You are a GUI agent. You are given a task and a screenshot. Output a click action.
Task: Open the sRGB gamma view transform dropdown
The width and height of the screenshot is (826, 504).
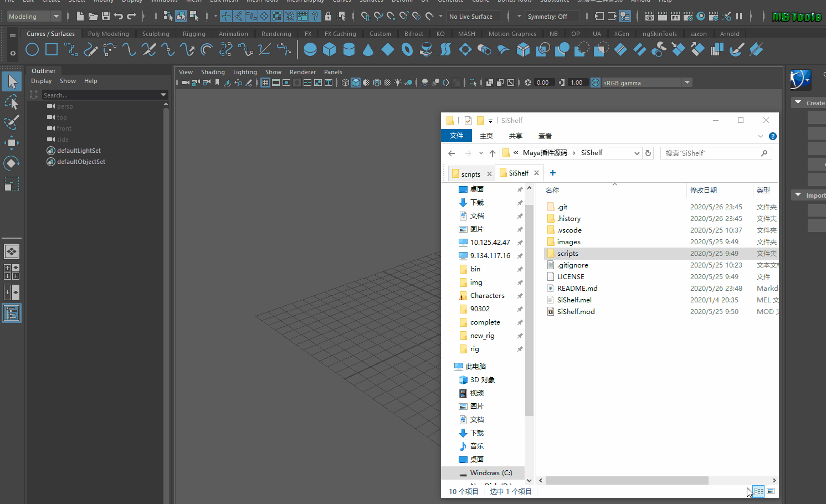pyautogui.click(x=687, y=83)
